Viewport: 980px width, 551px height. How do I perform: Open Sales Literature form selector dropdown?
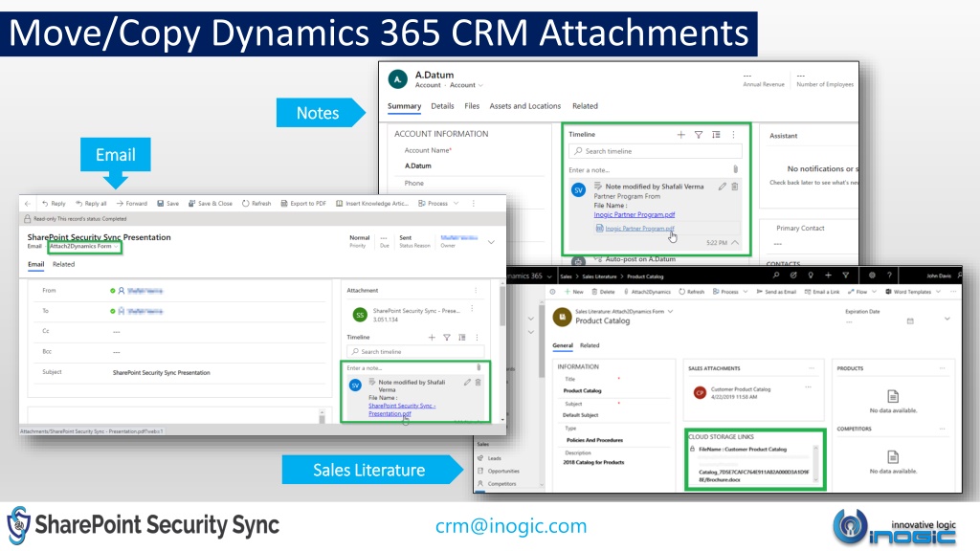point(671,311)
